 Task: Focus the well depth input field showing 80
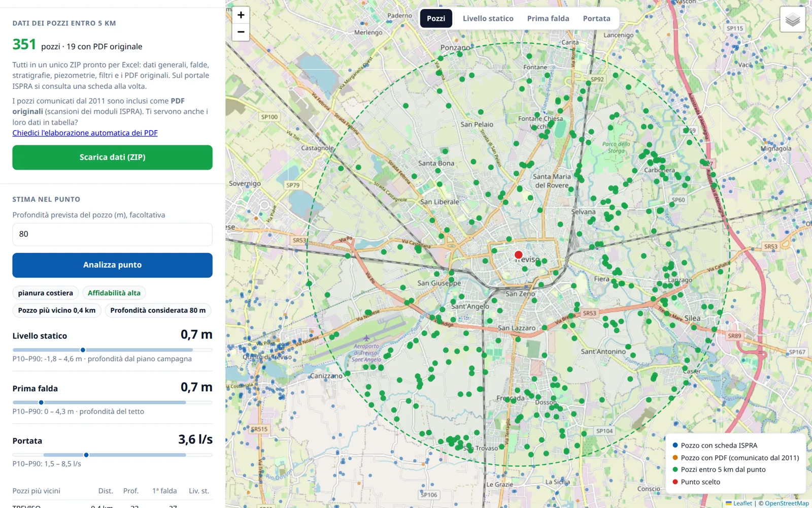(112, 234)
